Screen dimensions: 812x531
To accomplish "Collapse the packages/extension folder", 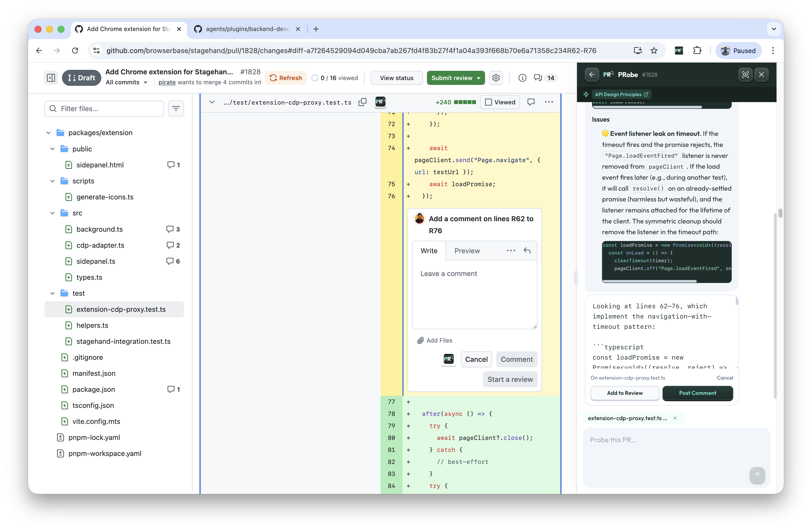I will coord(48,132).
